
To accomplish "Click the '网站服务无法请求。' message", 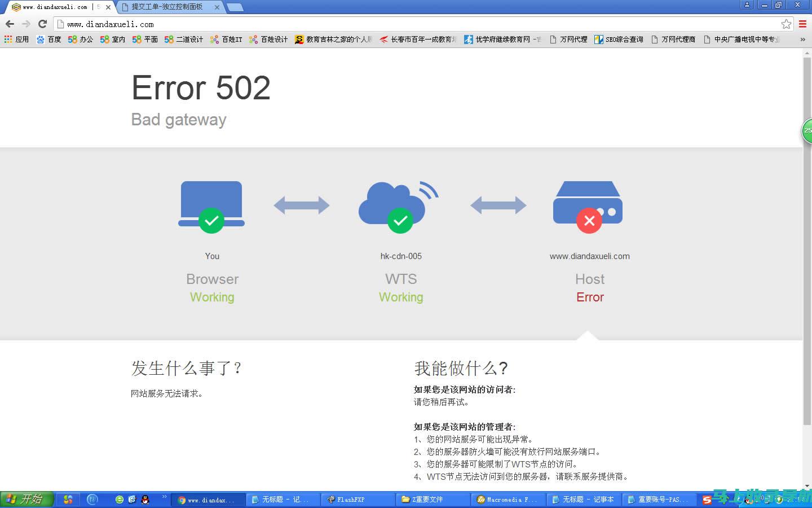I will [x=167, y=393].
